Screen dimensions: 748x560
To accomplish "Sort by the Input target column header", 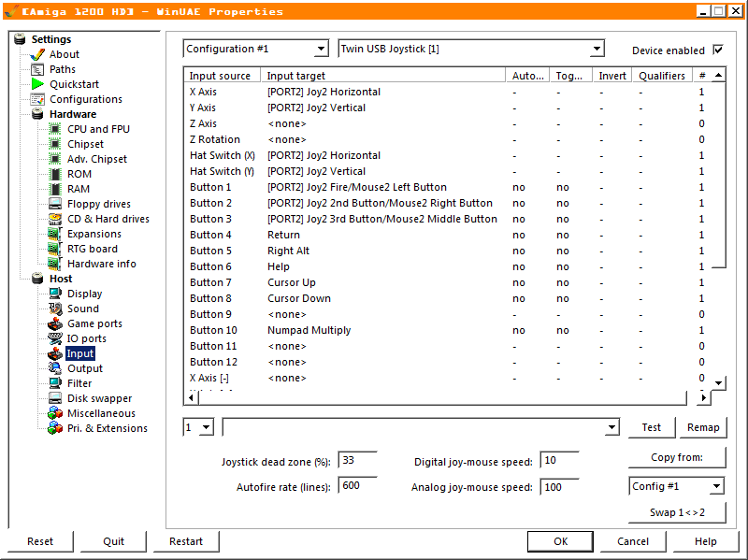I will coord(383,76).
